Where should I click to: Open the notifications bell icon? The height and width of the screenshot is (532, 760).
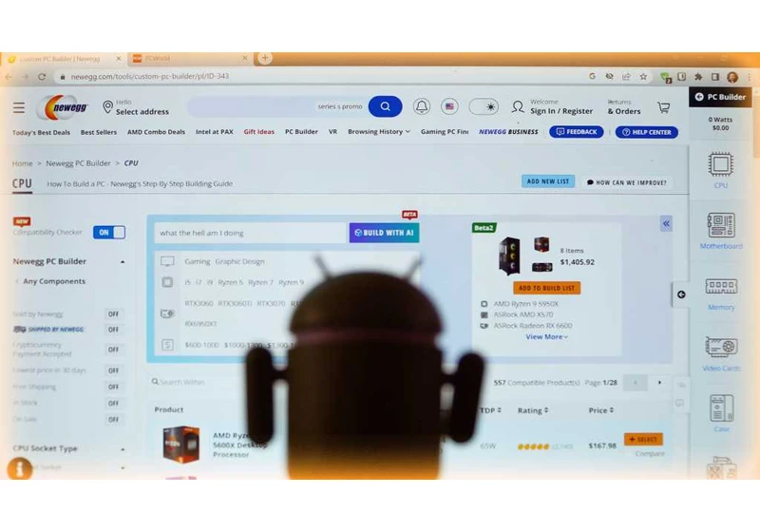click(x=422, y=106)
